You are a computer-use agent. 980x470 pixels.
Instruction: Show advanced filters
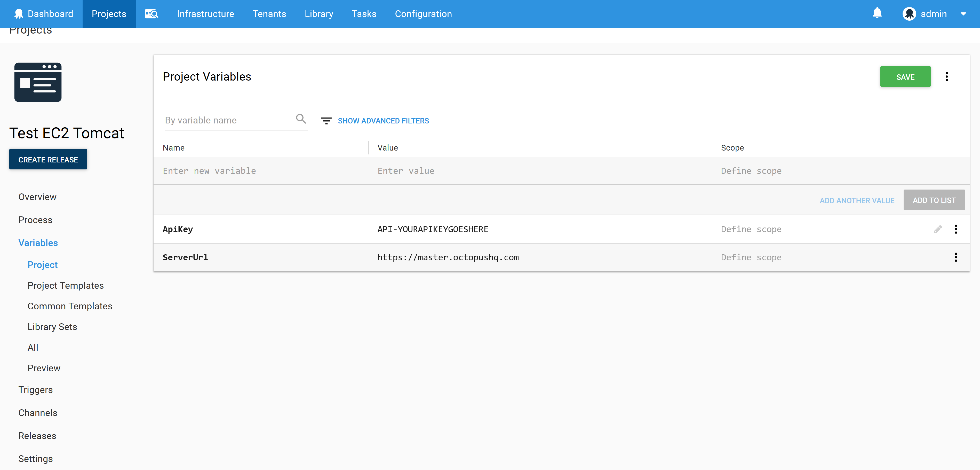383,121
